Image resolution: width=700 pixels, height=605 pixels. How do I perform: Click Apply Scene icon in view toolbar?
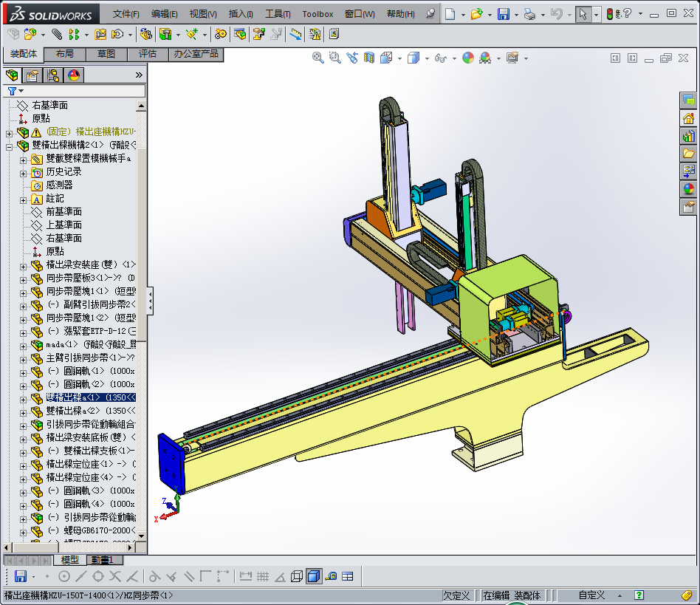(485, 58)
